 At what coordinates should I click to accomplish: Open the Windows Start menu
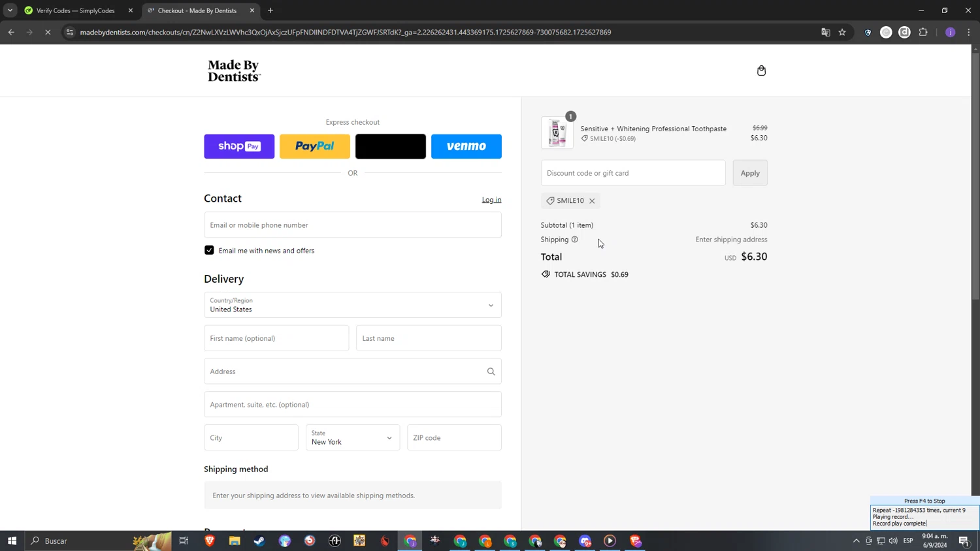(x=12, y=541)
